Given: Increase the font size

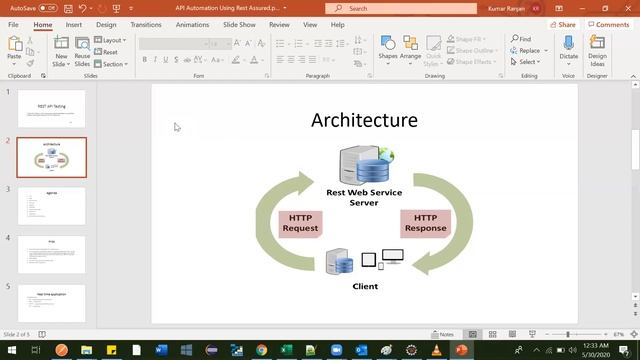Looking at the screenshot, I should 237,43.
